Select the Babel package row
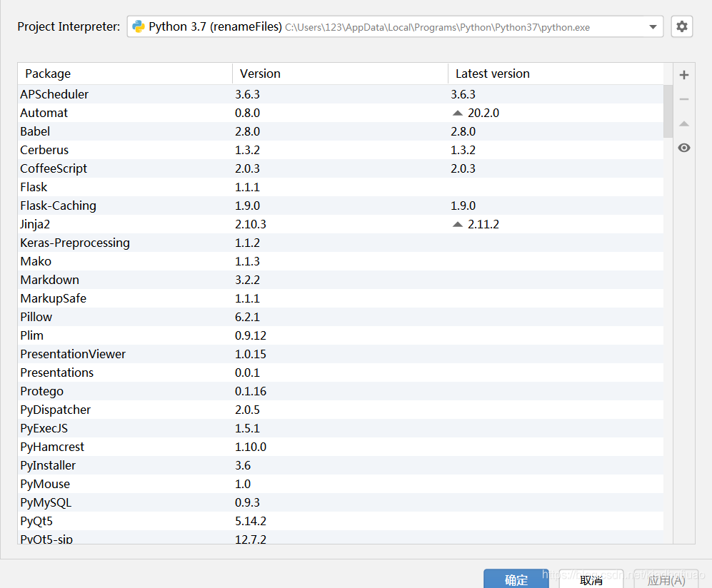 tap(341, 131)
